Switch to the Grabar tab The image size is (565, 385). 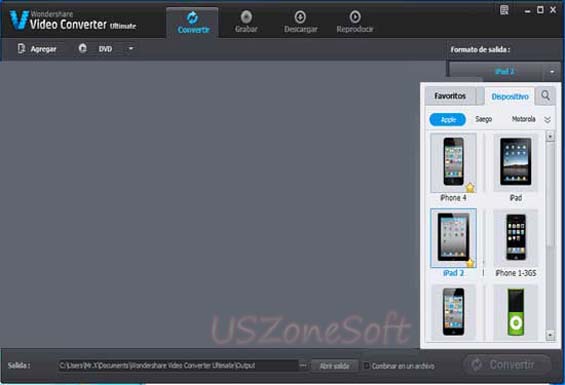tap(246, 22)
